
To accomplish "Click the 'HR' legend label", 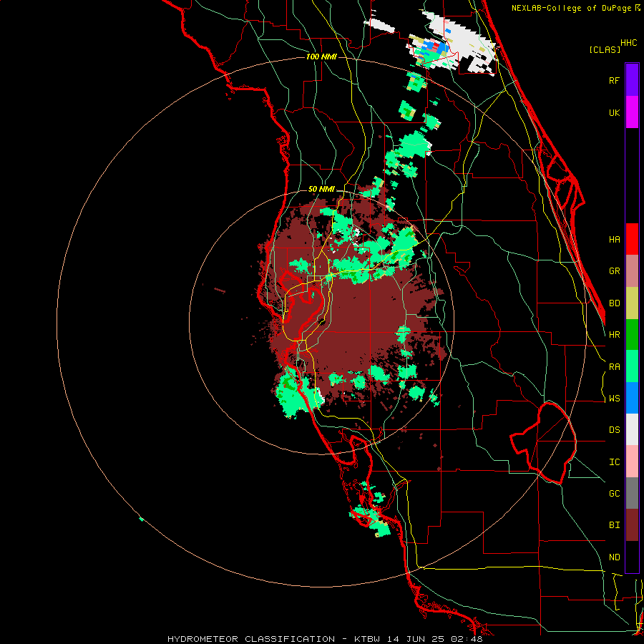I will tap(614, 335).
